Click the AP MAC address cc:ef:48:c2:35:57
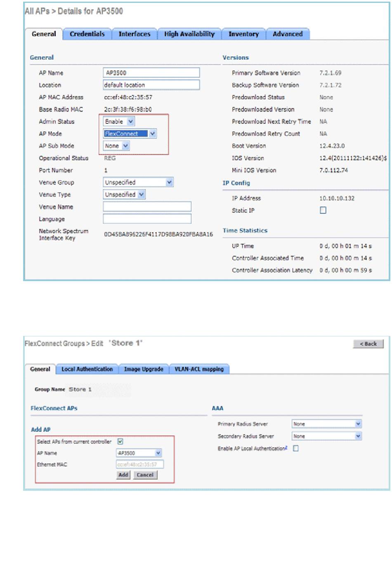Screen dimensions: 392x577 [x=128, y=97]
